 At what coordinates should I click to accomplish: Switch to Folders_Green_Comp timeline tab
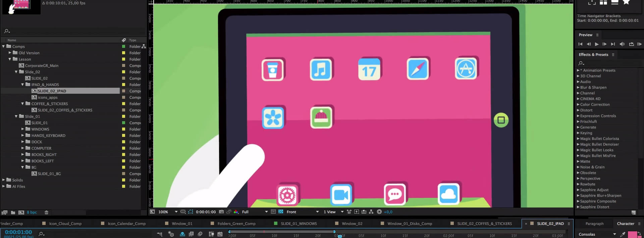point(236,224)
